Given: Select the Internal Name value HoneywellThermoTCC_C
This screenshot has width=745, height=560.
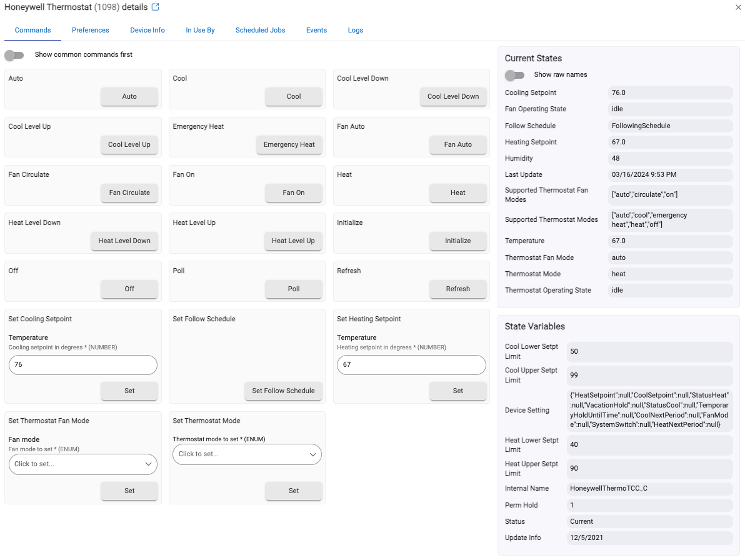Looking at the screenshot, I should (649, 488).
